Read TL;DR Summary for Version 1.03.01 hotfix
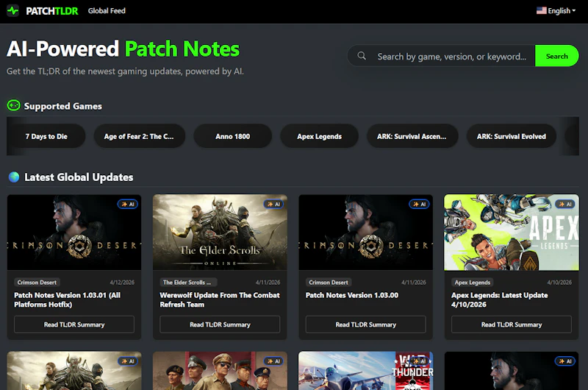 click(74, 325)
